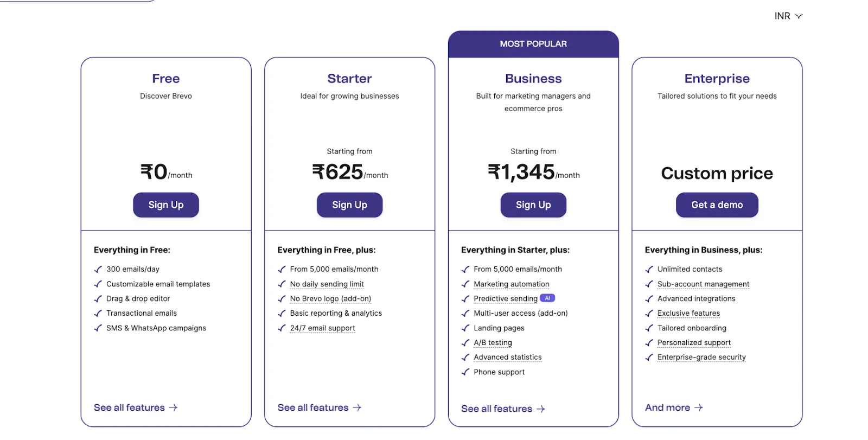Click the "24/7 email support" link
This screenshot has height=440, width=868.
[322, 328]
